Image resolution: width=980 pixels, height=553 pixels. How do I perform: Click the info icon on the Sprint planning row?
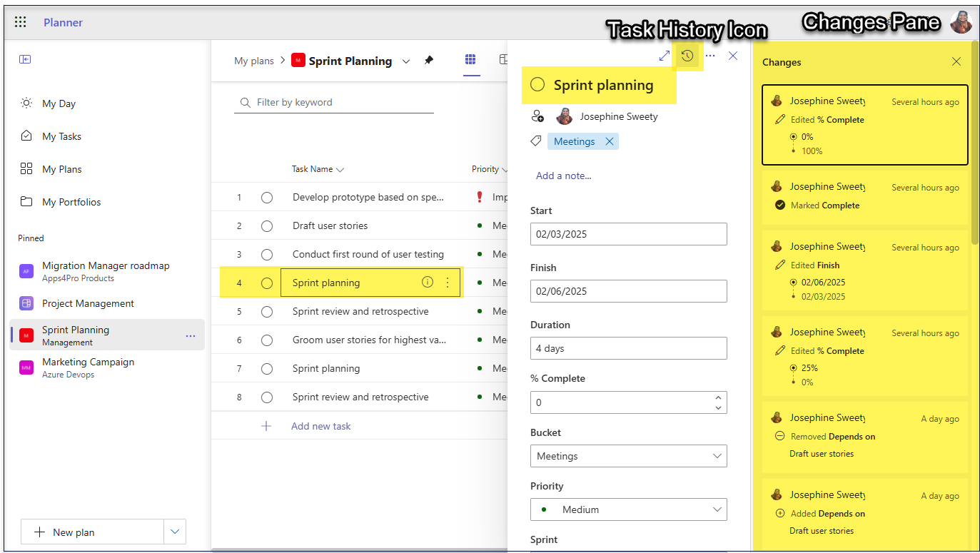point(427,282)
